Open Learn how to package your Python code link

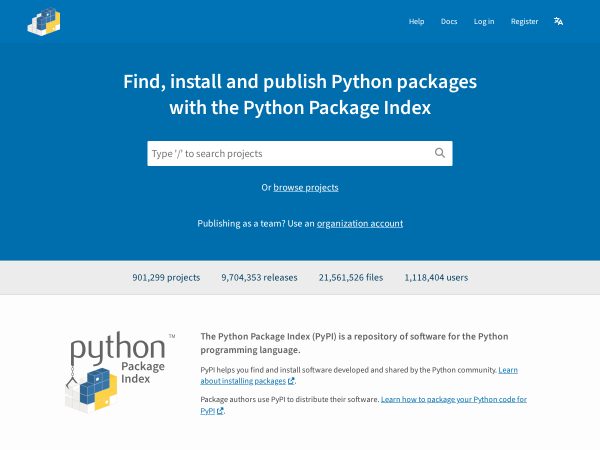[364, 405]
